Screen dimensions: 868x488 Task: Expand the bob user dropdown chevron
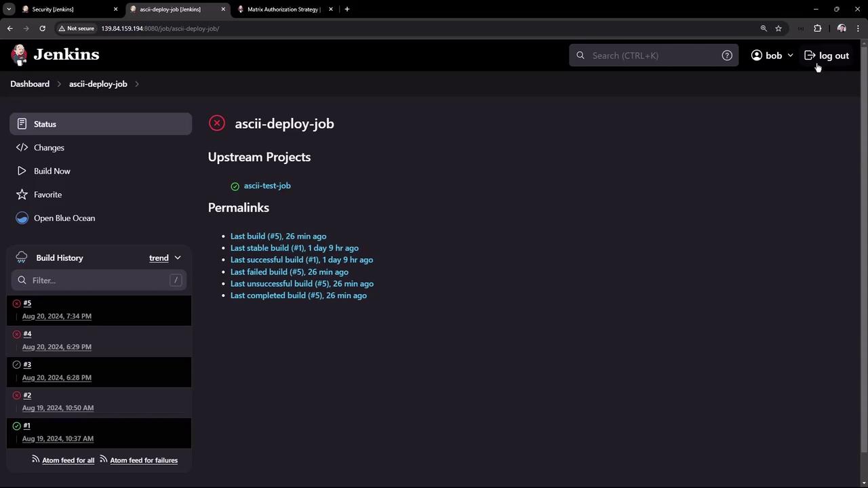click(790, 56)
